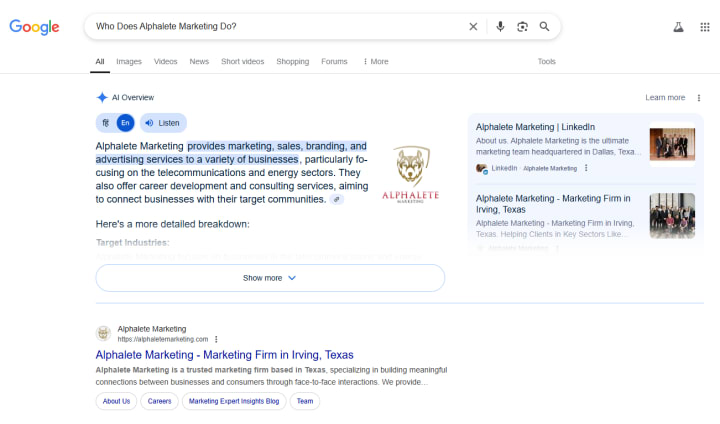Open the Google apps grid
This screenshot has height=424, width=720.
[x=705, y=27]
